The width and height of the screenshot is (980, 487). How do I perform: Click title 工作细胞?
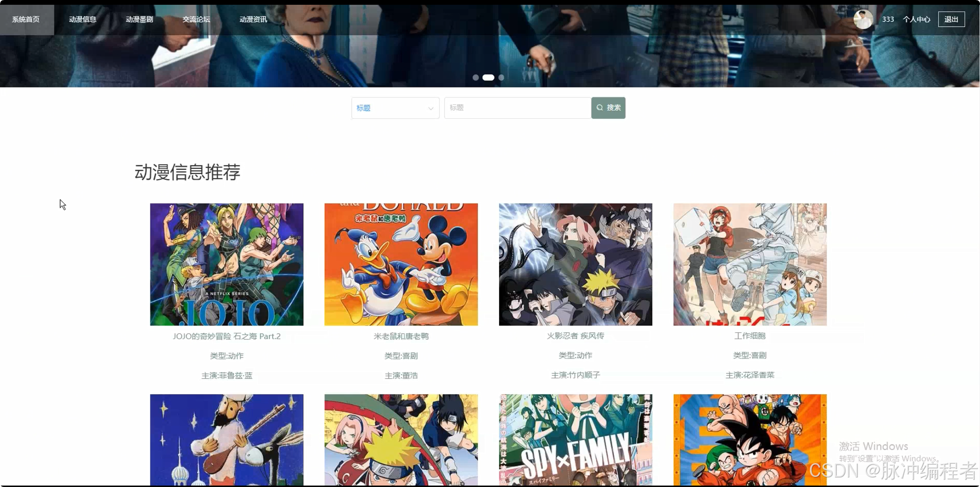pos(750,336)
